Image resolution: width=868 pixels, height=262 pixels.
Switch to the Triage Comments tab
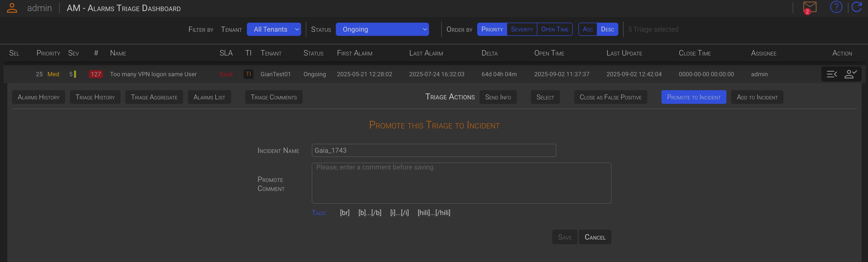click(x=274, y=97)
